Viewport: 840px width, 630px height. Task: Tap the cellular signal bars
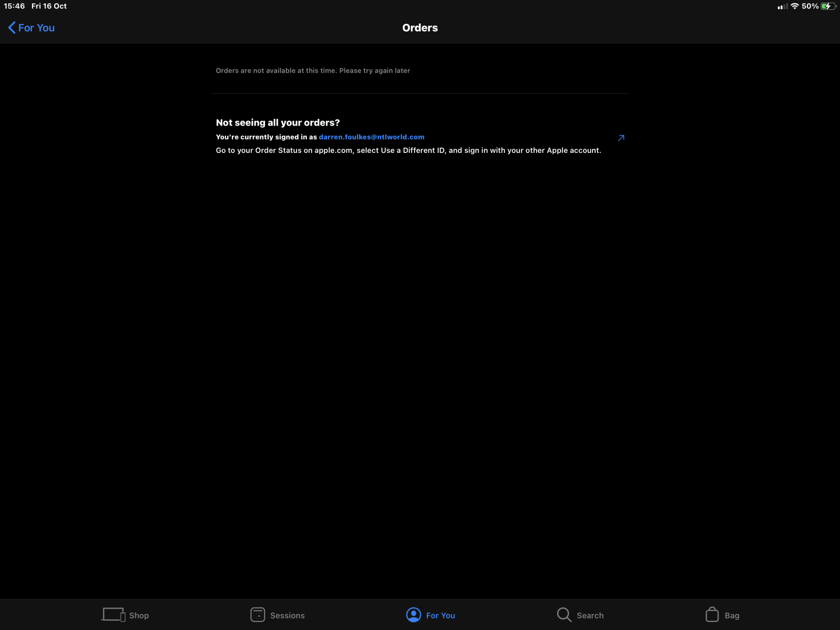tap(782, 6)
